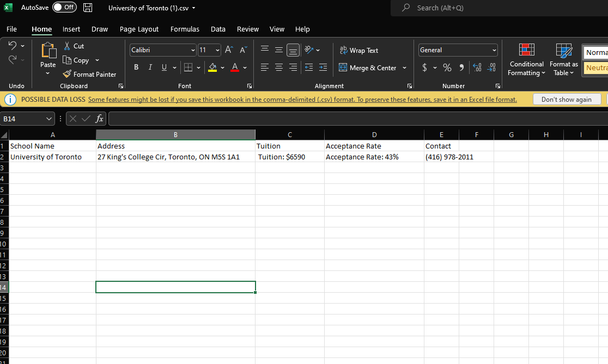The width and height of the screenshot is (608, 364).
Task: Open Merge & Center dropdown arrow
Action: [404, 68]
